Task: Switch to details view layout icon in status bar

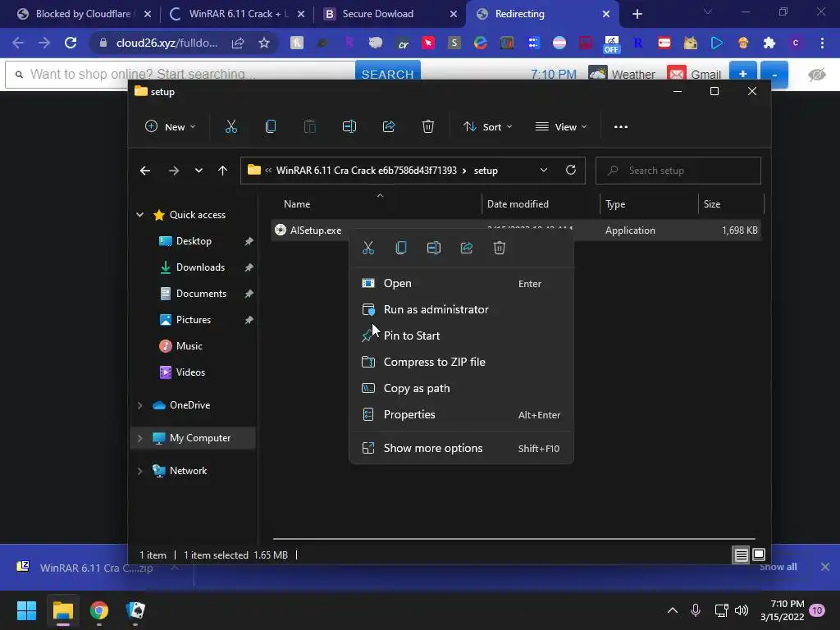Action: (741, 555)
